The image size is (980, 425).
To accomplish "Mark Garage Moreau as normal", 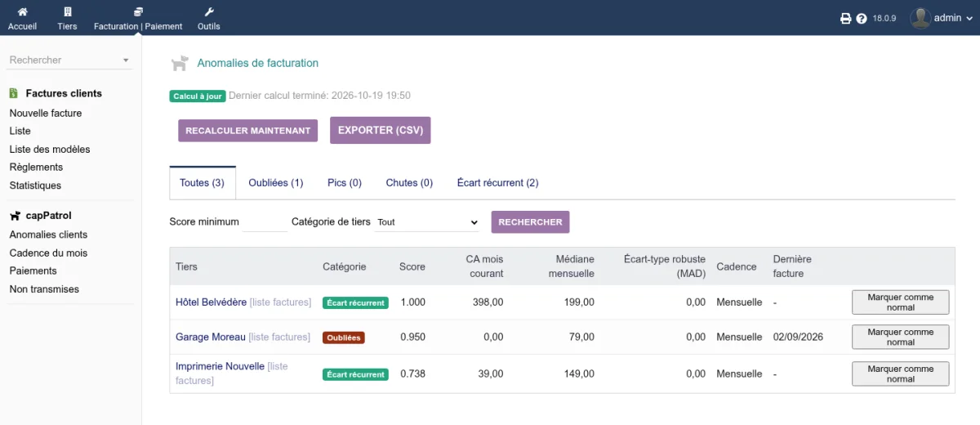I will (x=901, y=337).
